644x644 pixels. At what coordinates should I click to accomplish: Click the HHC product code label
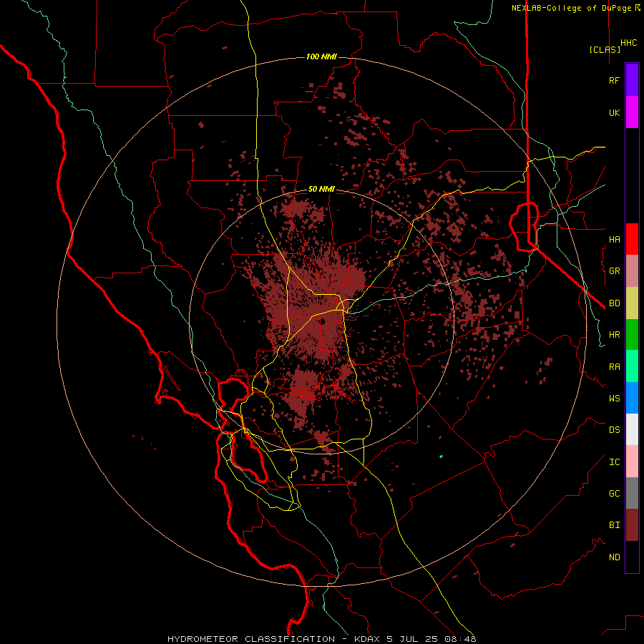(629, 43)
